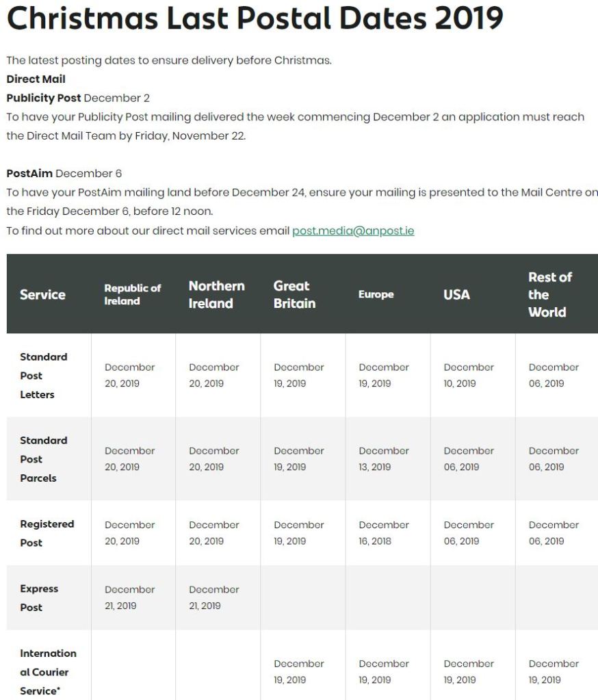Click the Christmas Last Postal Dates 2019 heading
Image resolution: width=598 pixels, height=700 pixels.
click(x=255, y=18)
